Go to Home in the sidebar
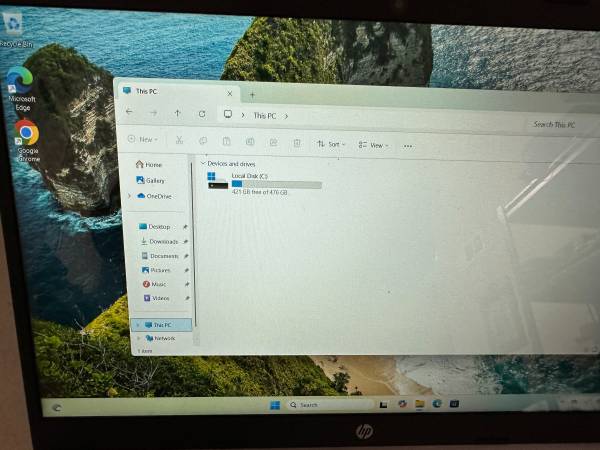Screen dimensions: 600x450 point(151,165)
